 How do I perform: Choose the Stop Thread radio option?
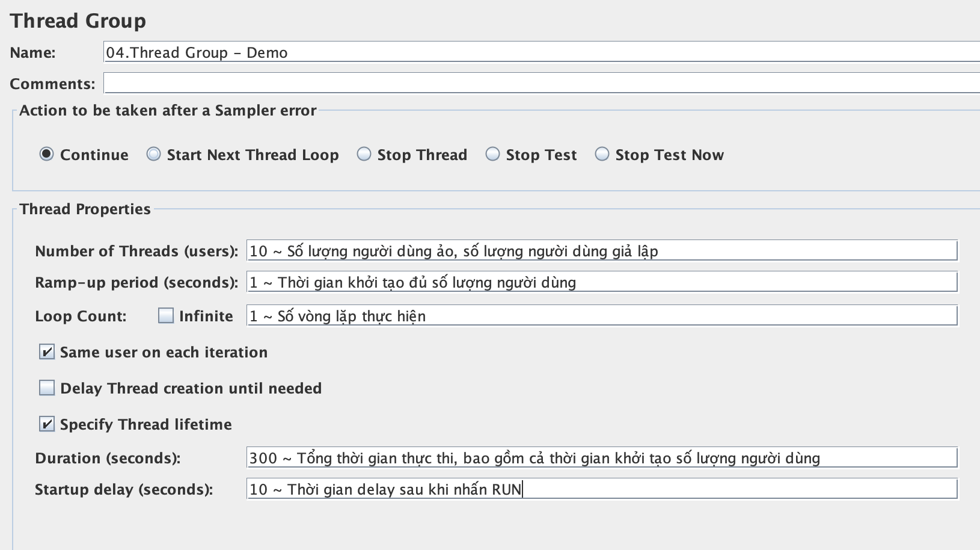coord(364,155)
